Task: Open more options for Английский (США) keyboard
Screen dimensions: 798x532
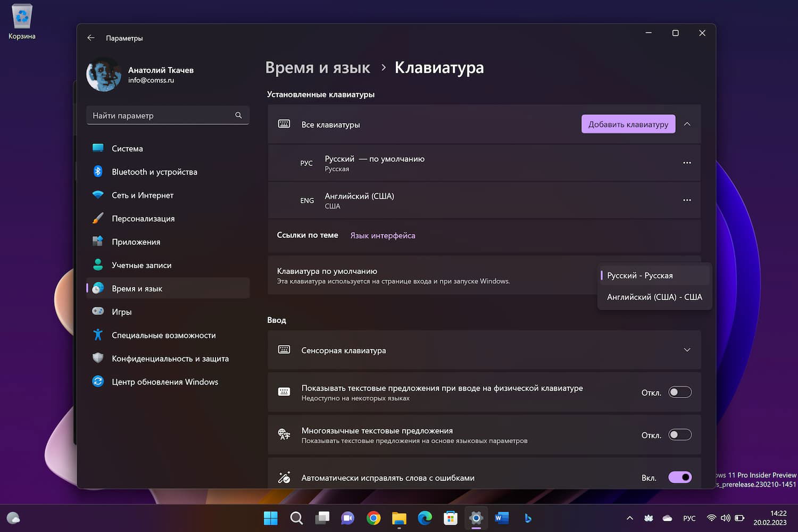Action: coord(687,200)
